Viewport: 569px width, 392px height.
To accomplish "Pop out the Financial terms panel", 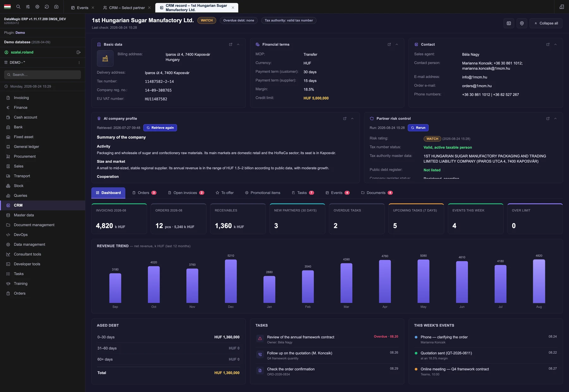I will 389,45.
